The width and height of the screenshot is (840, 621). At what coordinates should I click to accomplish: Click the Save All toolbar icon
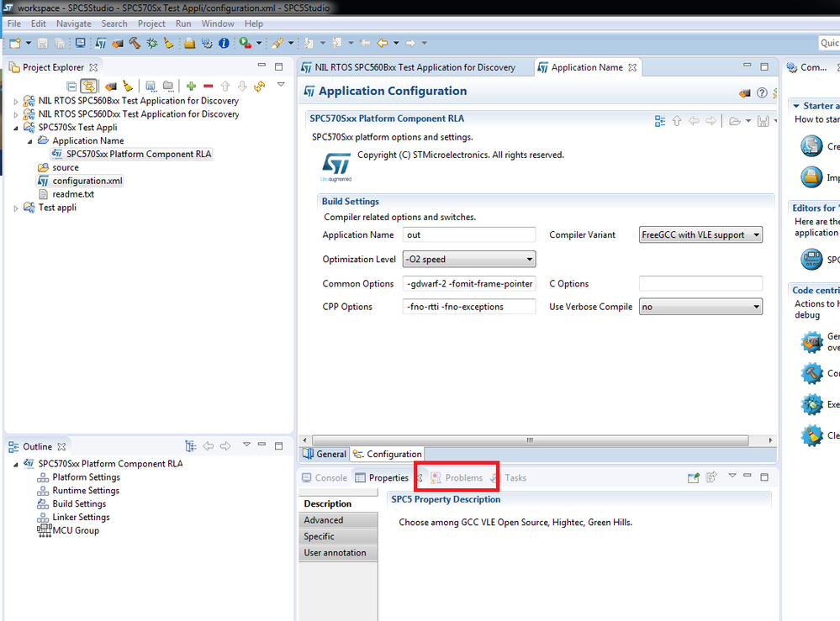click(x=60, y=44)
